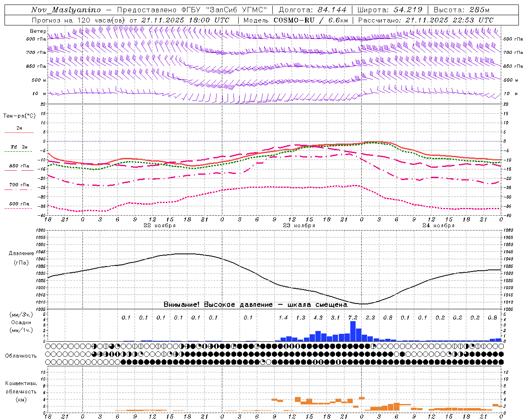Click the 'Долгота: 84.144' longitude field
Viewport: 525px width, 420px height.
click(x=313, y=10)
